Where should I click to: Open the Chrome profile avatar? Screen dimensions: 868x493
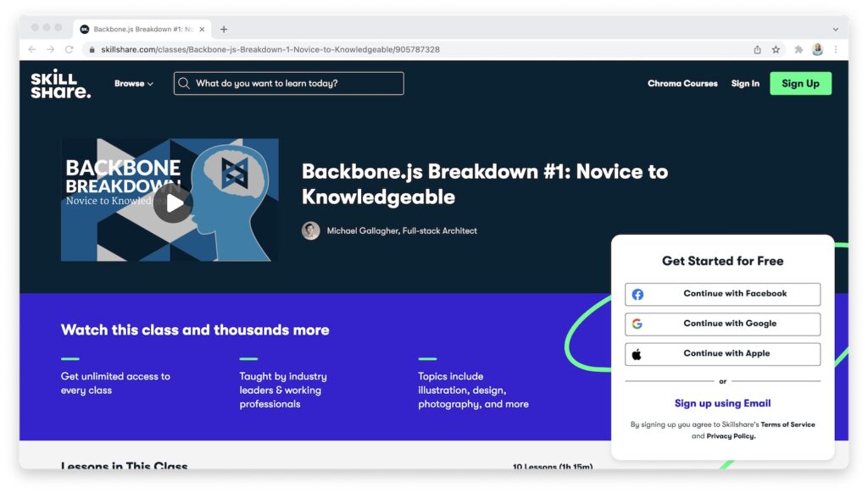coord(818,49)
